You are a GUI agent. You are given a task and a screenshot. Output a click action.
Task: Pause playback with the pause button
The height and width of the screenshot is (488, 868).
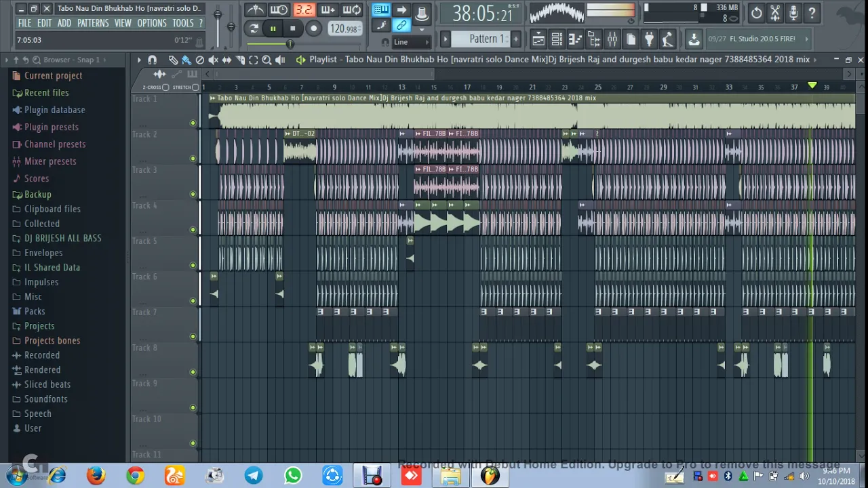(x=273, y=28)
